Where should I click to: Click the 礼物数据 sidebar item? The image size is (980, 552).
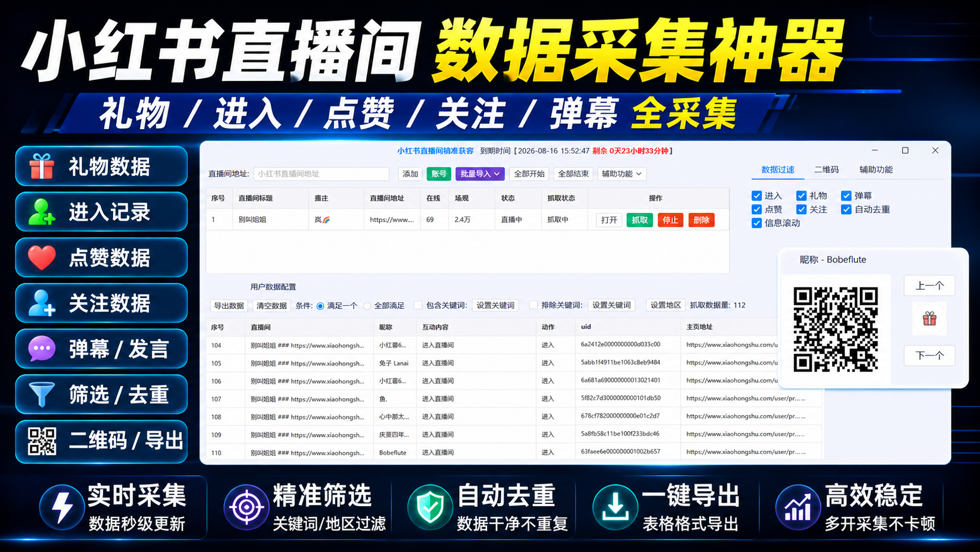point(101,167)
